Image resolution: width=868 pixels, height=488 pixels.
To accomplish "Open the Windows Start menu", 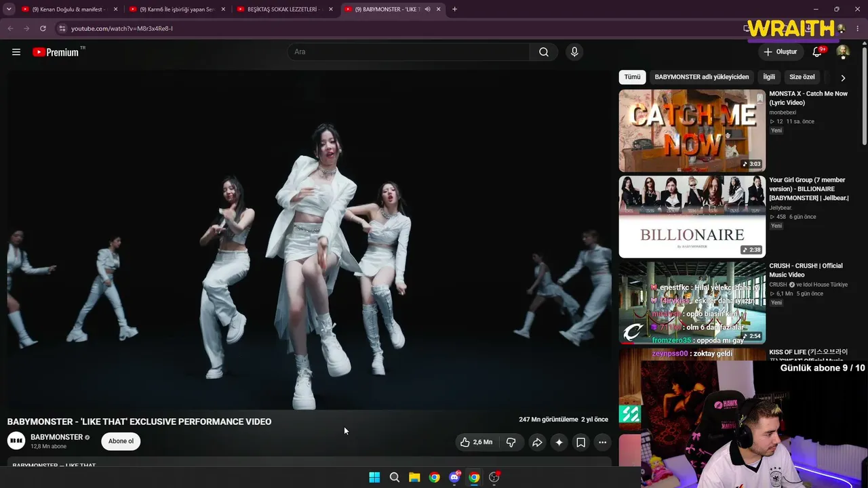I will click(x=374, y=477).
